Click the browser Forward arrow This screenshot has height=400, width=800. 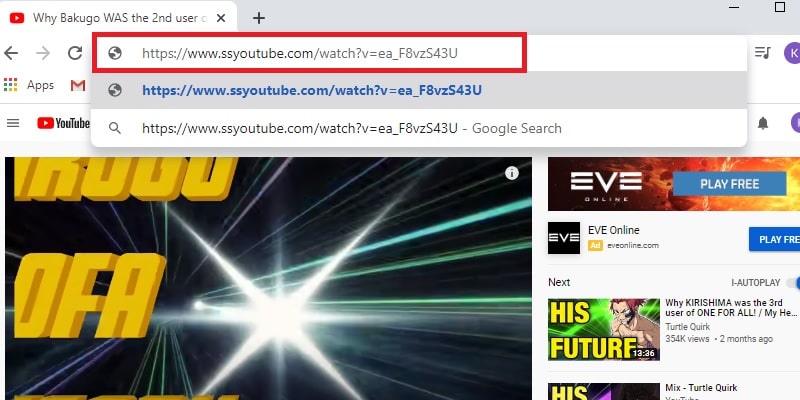click(43, 53)
